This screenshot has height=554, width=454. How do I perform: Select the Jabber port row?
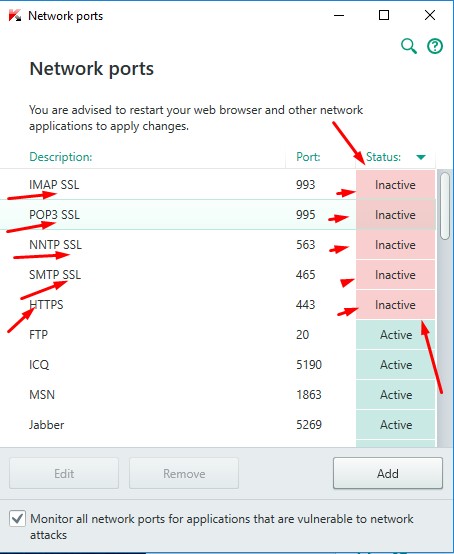click(218, 425)
